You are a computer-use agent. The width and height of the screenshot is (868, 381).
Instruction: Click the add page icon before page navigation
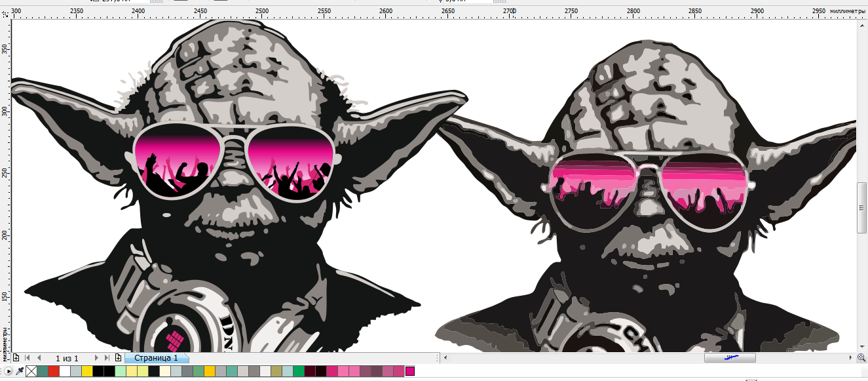click(x=16, y=358)
